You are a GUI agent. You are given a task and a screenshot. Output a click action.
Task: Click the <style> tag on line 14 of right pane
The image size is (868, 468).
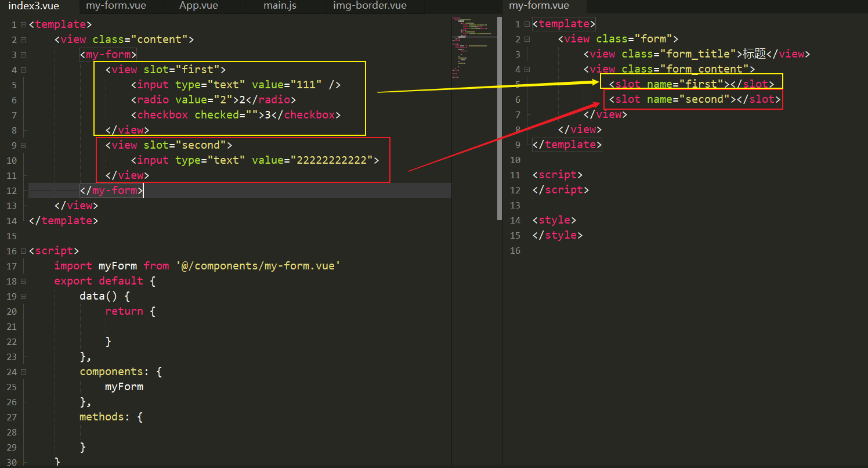click(x=555, y=221)
